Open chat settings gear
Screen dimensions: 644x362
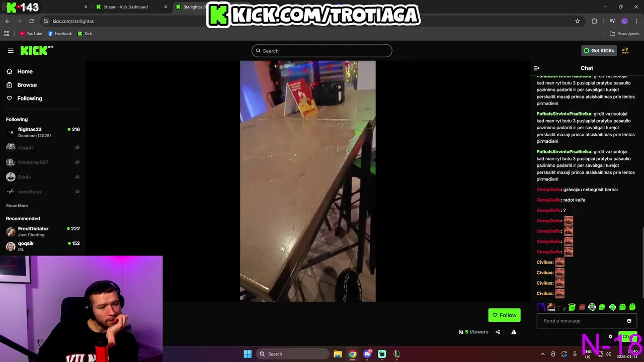[610, 337]
